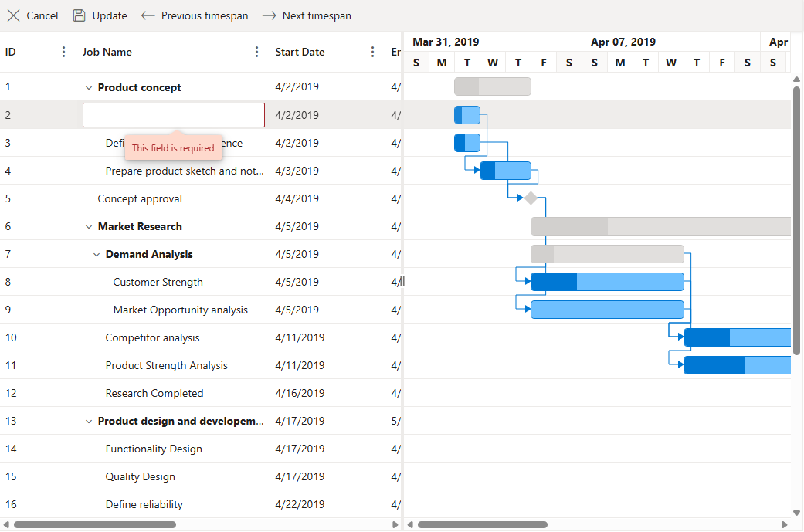Click the empty Job Name input field
This screenshot has width=804, height=532.
pyautogui.click(x=173, y=115)
